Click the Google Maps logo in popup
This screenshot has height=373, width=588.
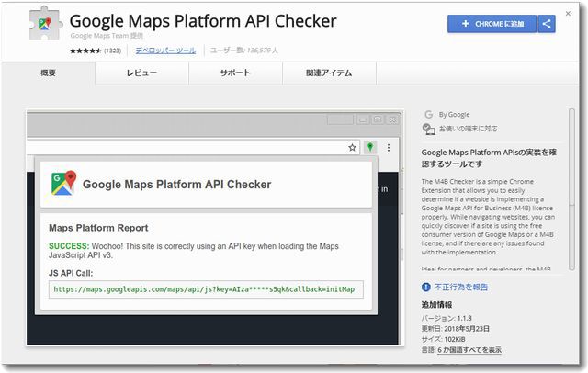pyautogui.click(x=63, y=183)
